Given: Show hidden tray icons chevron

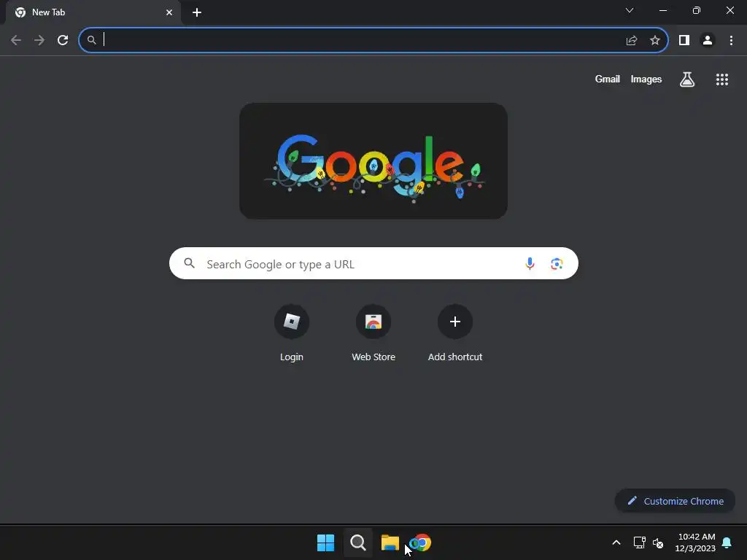Looking at the screenshot, I should pos(616,542).
